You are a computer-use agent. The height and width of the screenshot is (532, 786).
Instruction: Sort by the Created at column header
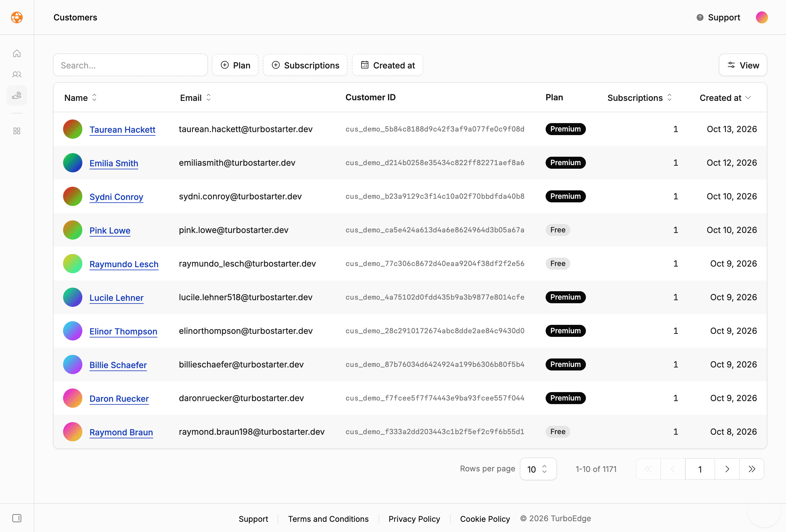[726, 98]
